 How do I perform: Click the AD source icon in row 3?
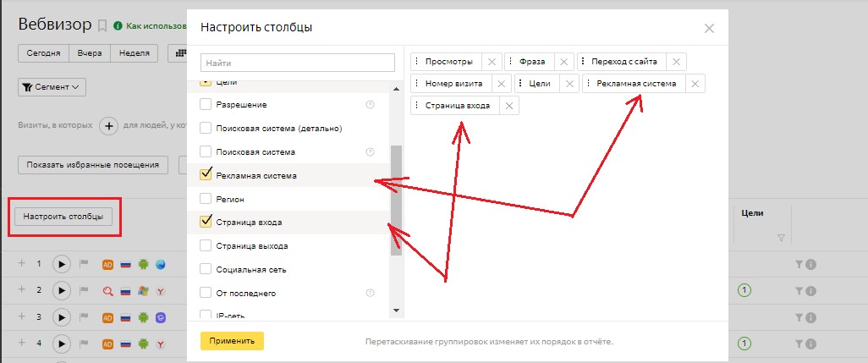pyautogui.click(x=108, y=317)
